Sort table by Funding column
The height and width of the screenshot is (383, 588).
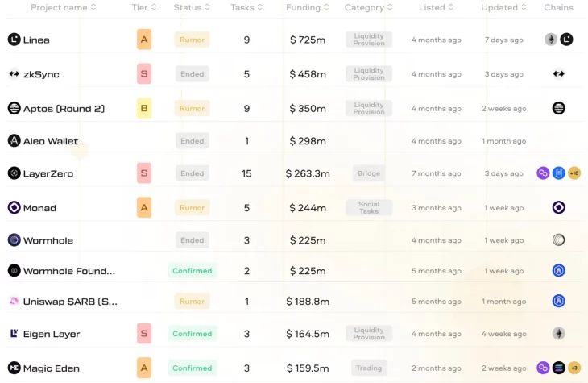click(308, 7)
